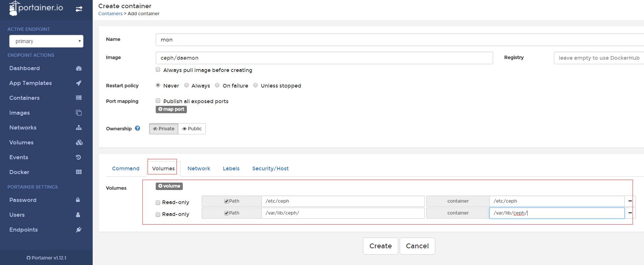The image size is (644, 265).
Task: Click the map port button
Action: coord(171,109)
